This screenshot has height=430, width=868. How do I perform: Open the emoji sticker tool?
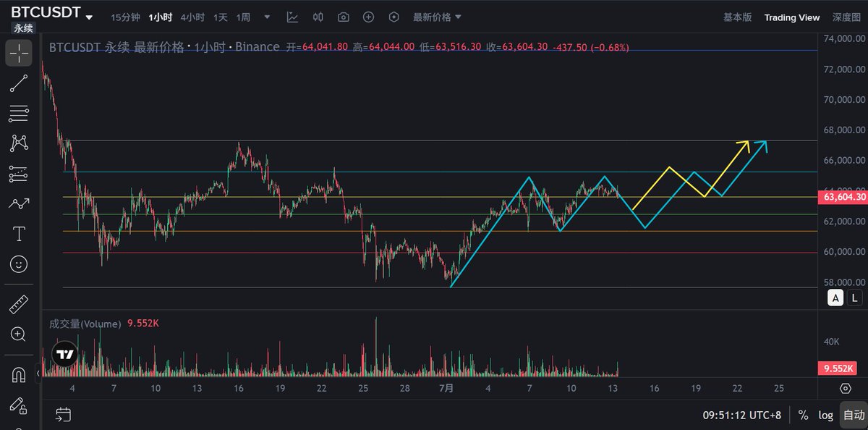[19, 264]
